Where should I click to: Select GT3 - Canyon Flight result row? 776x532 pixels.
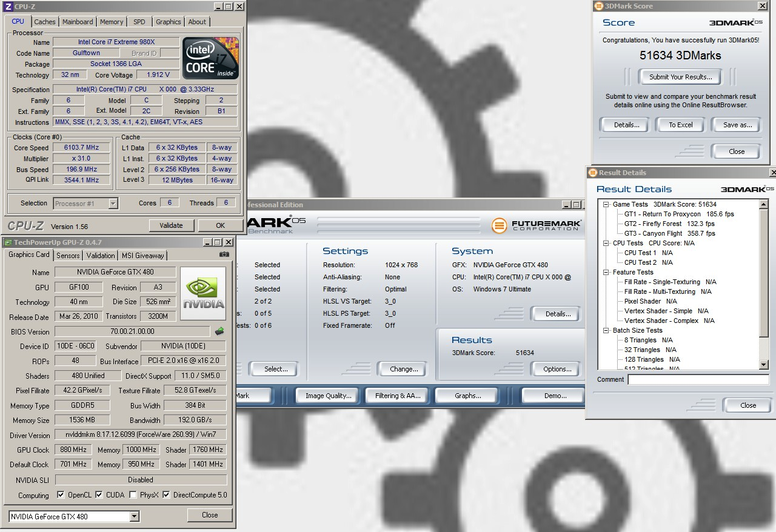[669, 234]
